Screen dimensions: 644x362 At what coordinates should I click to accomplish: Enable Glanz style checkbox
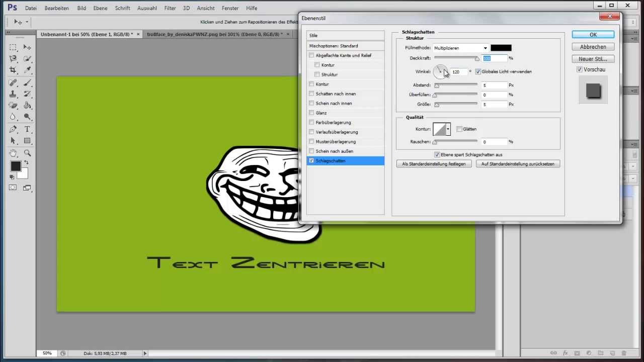pyautogui.click(x=312, y=113)
